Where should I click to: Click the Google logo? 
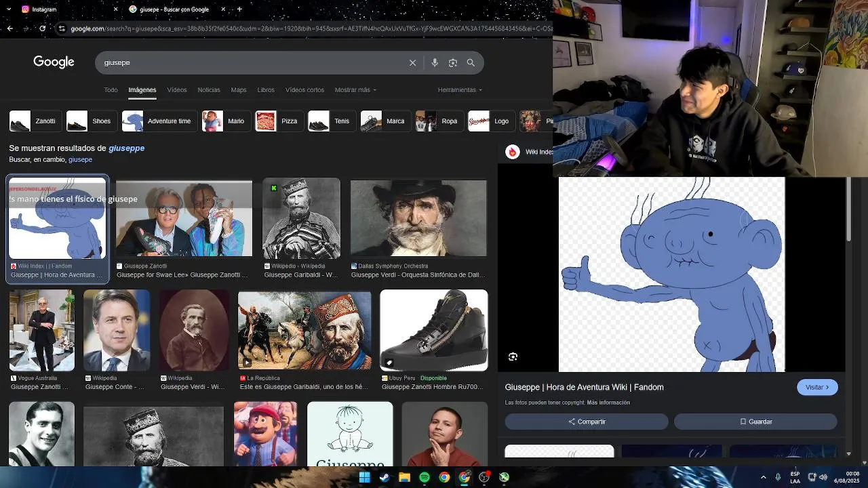(54, 62)
